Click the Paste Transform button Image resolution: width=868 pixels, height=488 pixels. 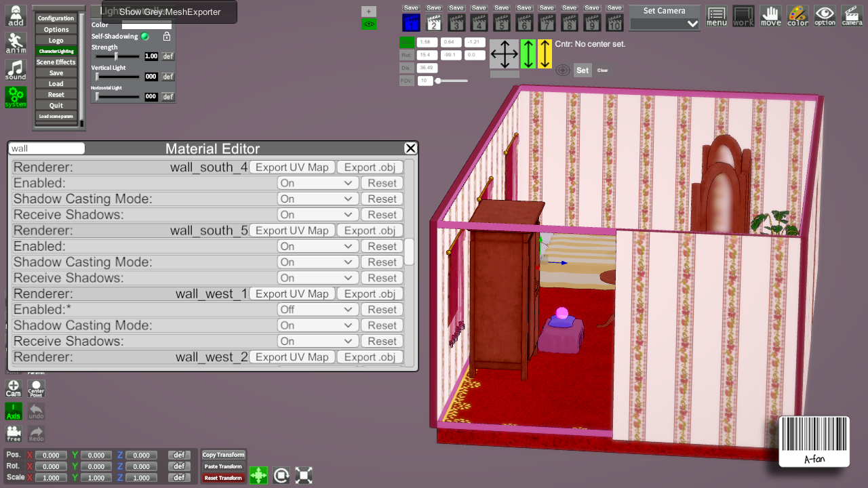coord(223,466)
